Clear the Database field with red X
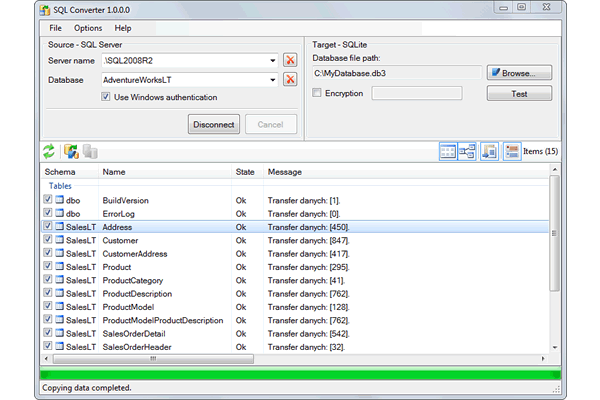The height and width of the screenshot is (400, 600). (x=290, y=79)
